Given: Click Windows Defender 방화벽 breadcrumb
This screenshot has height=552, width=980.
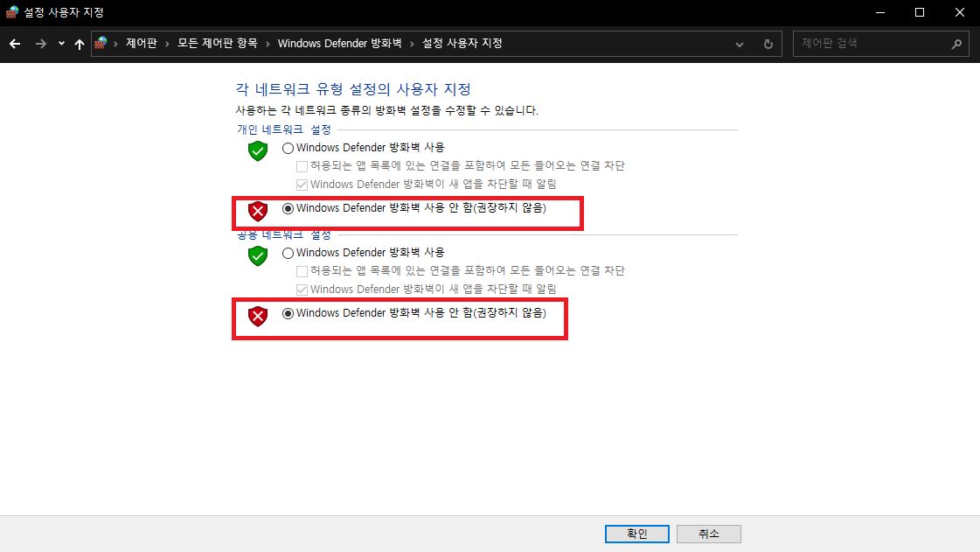Looking at the screenshot, I should 339,43.
